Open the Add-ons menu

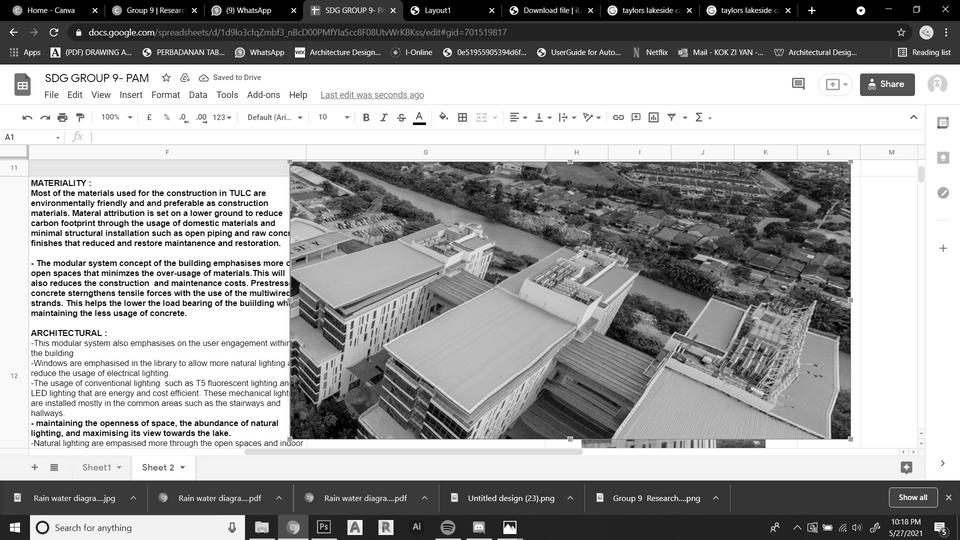263,95
